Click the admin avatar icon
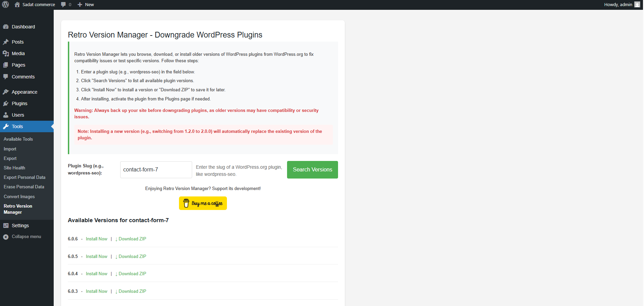The width and height of the screenshot is (644, 306). coord(637,4)
